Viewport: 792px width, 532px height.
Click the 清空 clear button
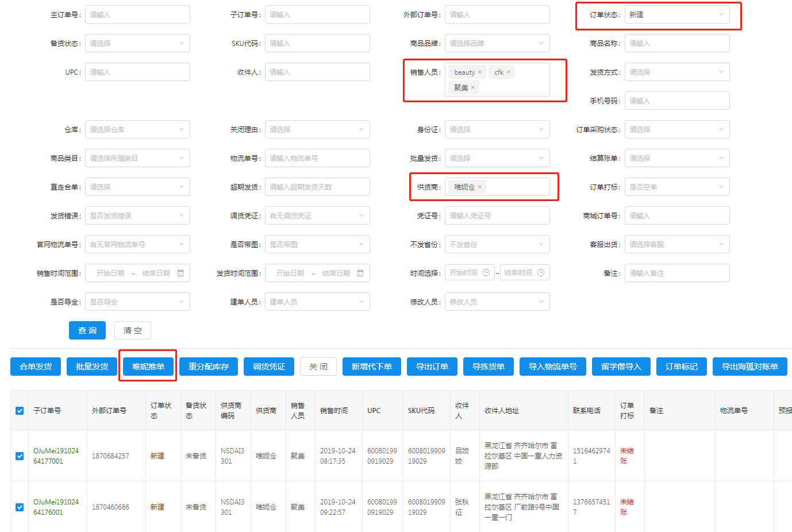click(x=133, y=330)
